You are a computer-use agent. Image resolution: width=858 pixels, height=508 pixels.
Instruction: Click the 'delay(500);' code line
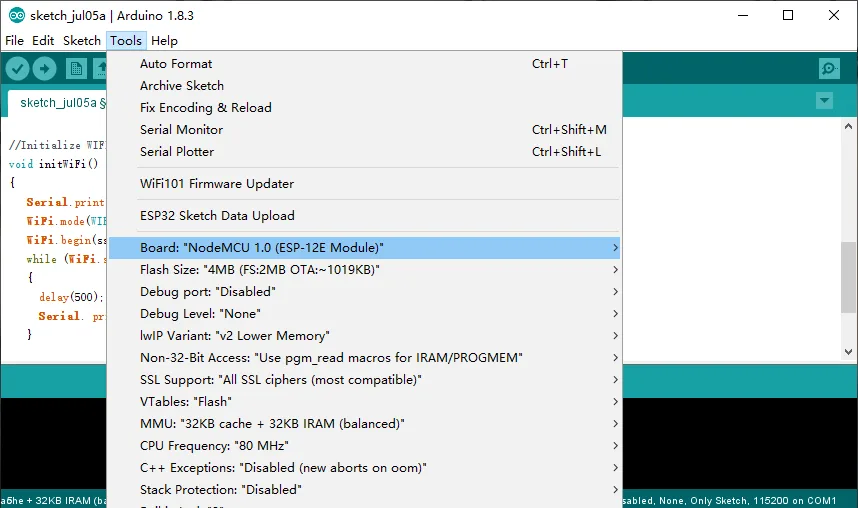[x=71, y=297]
